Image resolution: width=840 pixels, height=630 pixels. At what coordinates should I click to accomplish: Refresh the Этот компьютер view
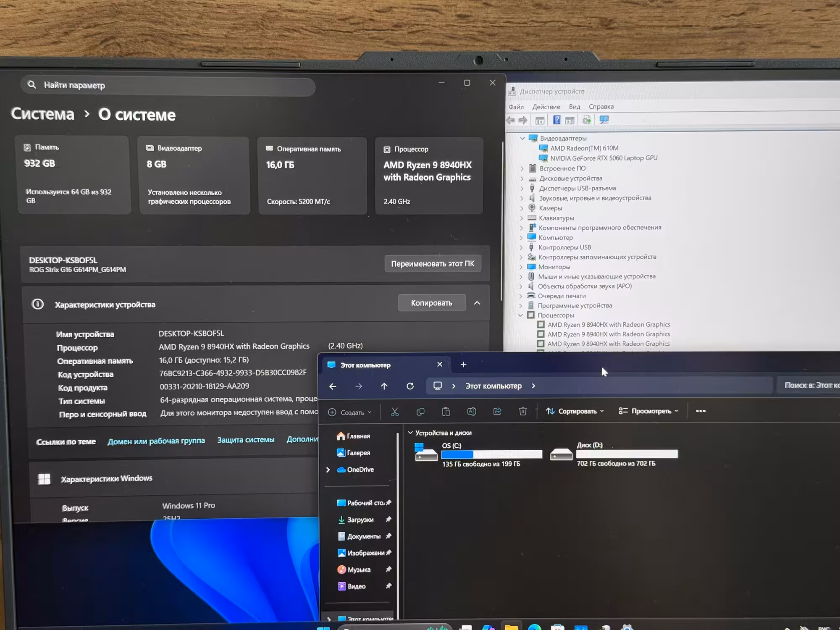pos(410,386)
